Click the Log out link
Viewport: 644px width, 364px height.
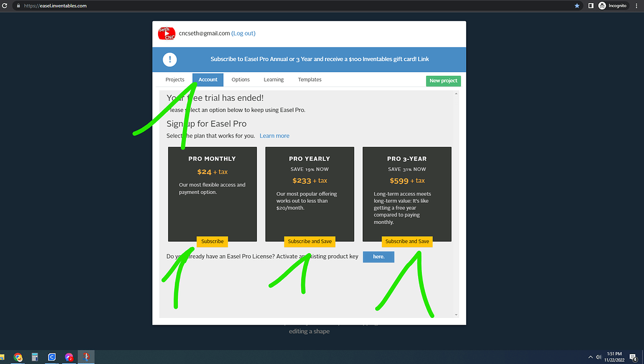pyautogui.click(x=243, y=33)
